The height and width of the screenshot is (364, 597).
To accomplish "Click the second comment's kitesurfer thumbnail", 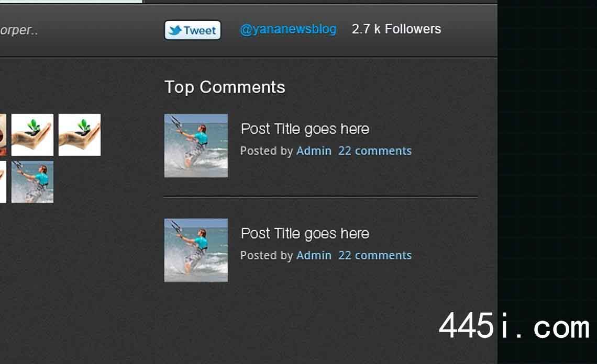I will (x=196, y=251).
